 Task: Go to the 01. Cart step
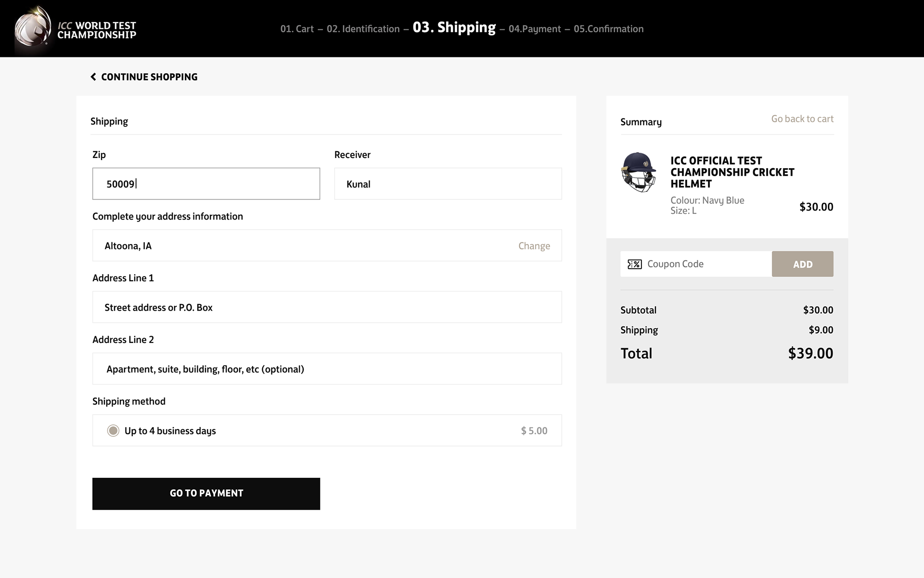point(297,29)
